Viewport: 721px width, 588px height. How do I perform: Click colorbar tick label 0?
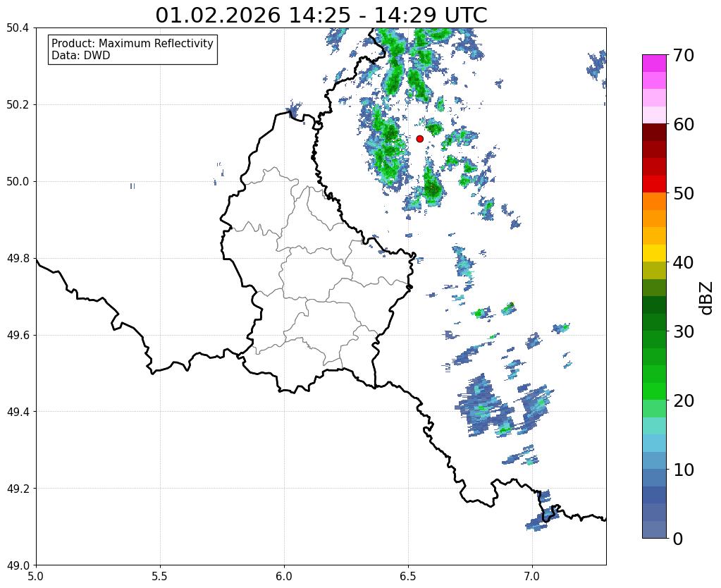[678, 539]
